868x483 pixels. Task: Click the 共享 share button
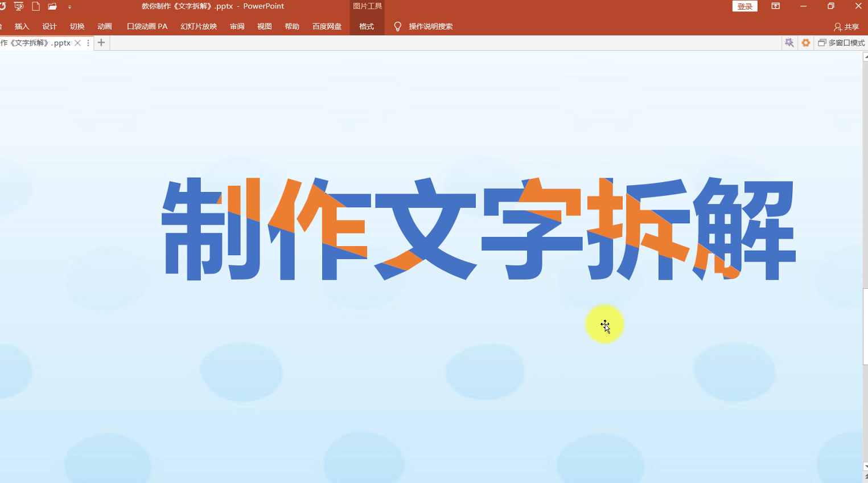coord(846,27)
